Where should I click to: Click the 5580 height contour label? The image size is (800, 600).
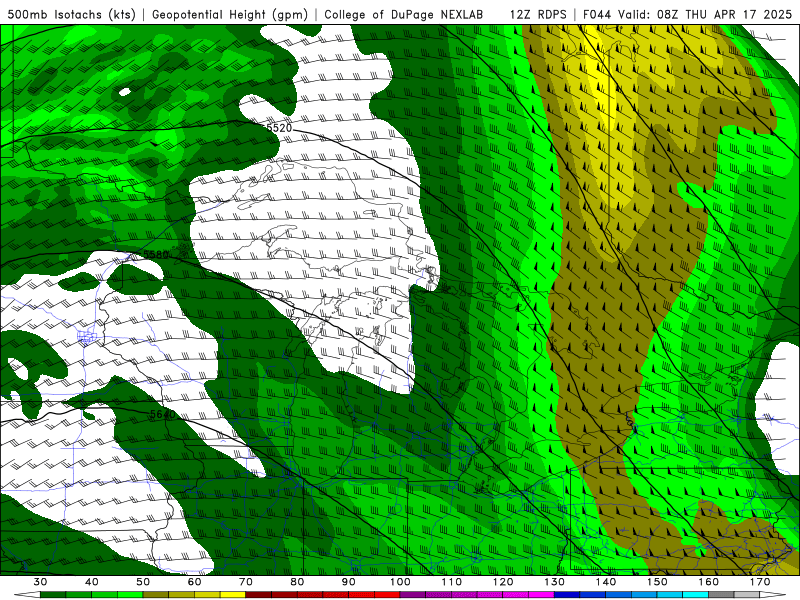[155, 254]
